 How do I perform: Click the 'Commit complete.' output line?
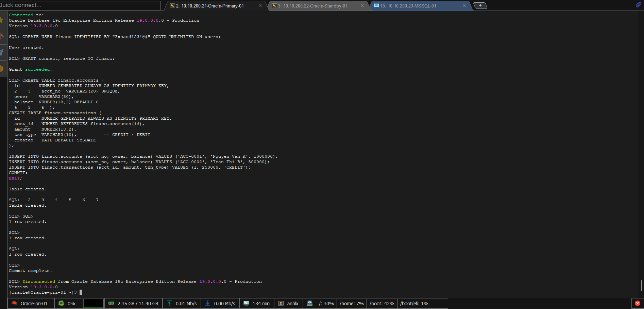30,271
